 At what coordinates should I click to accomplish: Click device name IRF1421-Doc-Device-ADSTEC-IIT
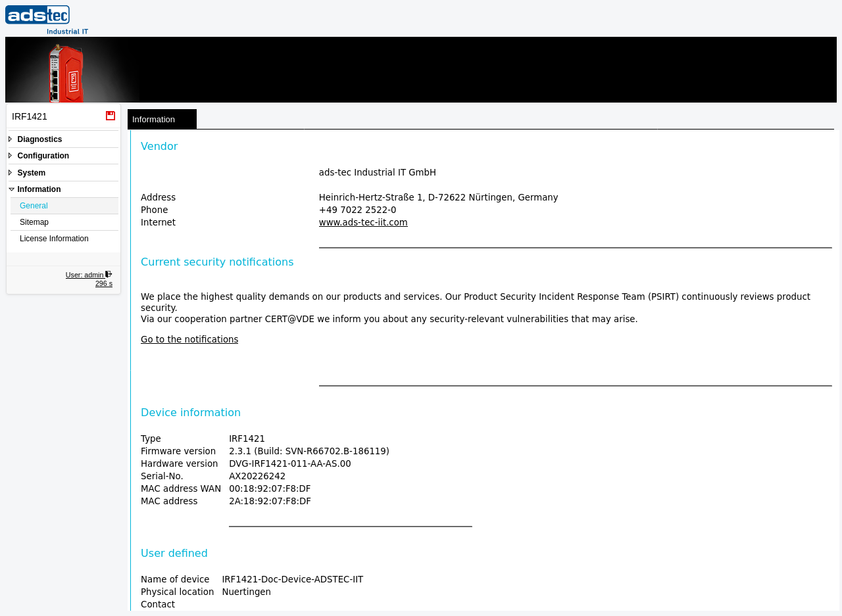pyautogui.click(x=293, y=579)
